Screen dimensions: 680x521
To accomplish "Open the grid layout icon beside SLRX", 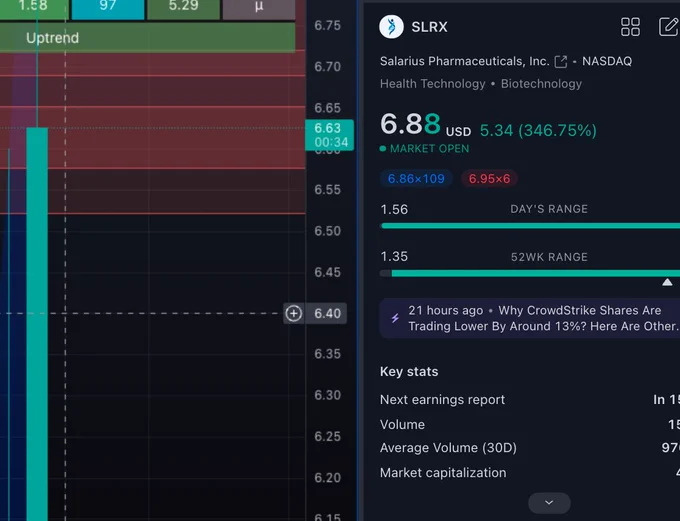I will click(x=630, y=27).
